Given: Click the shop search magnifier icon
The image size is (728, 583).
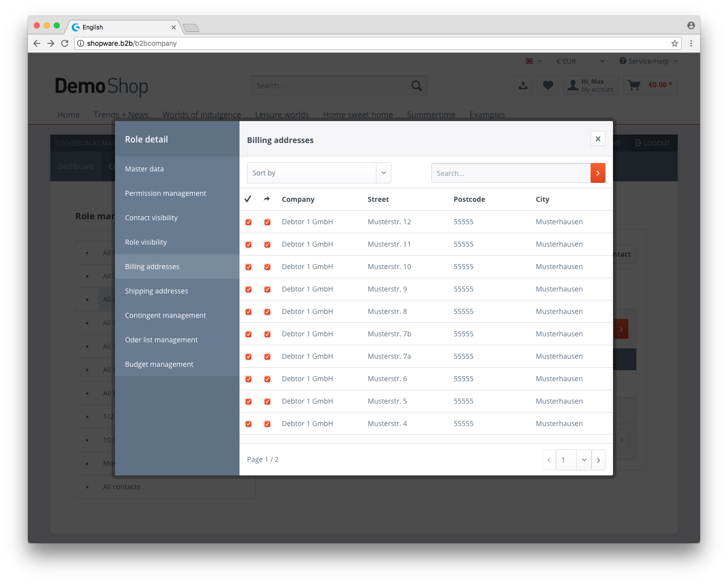Looking at the screenshot, I should [x=417, y=86].
